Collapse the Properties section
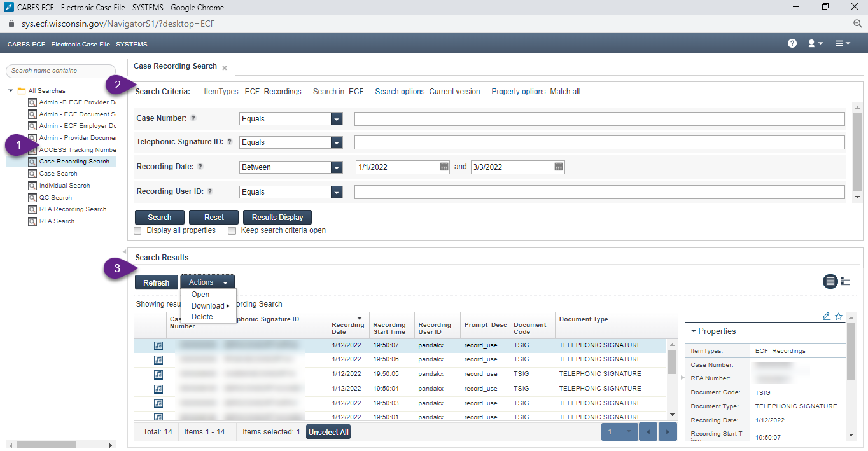Image resolution: width=868 pixels, height=451 pixels. [694, 331]
